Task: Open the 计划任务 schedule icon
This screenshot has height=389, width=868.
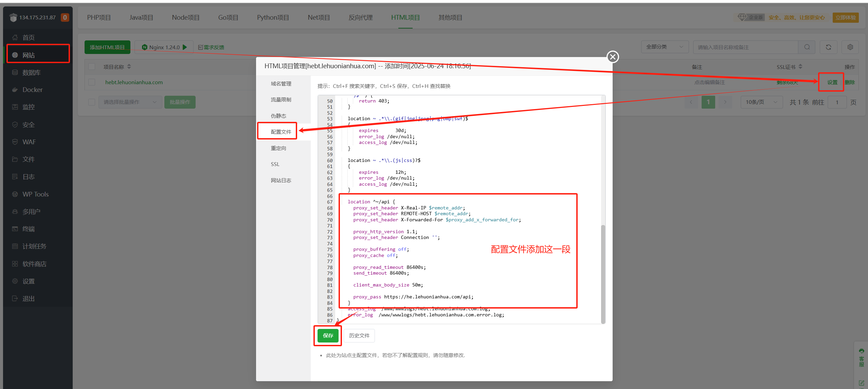Action: 15,246
